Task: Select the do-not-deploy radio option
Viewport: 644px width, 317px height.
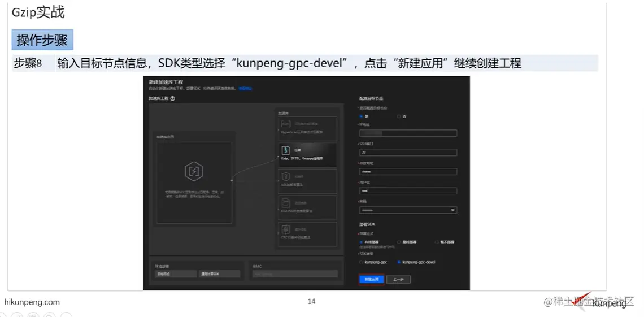Action: [x=437, y=242]
